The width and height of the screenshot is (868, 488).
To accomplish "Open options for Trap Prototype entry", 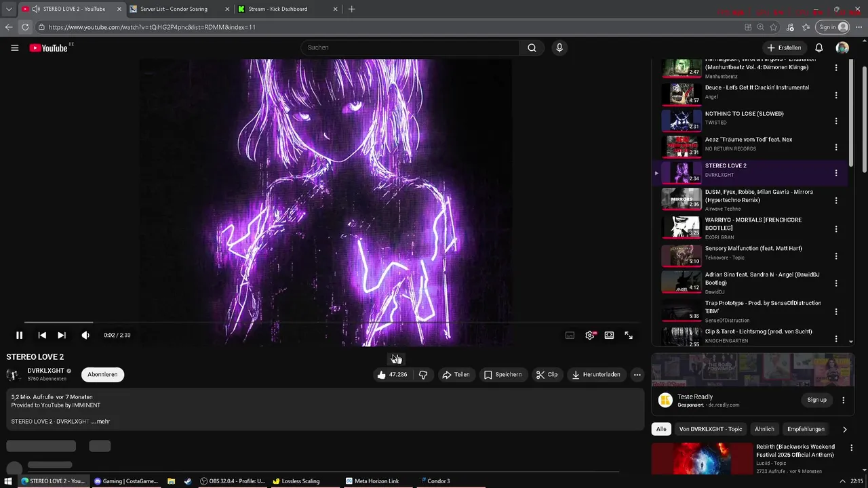I will coord(836,311).
